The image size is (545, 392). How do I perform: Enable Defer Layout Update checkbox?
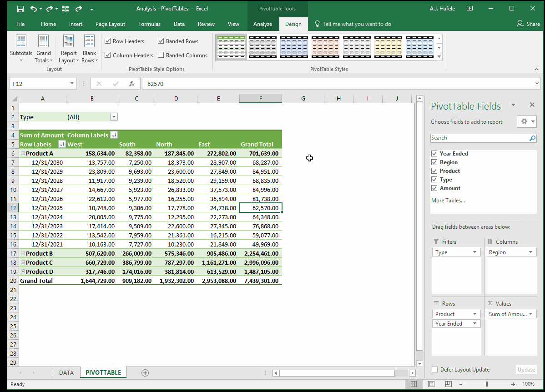pos(434,370)
